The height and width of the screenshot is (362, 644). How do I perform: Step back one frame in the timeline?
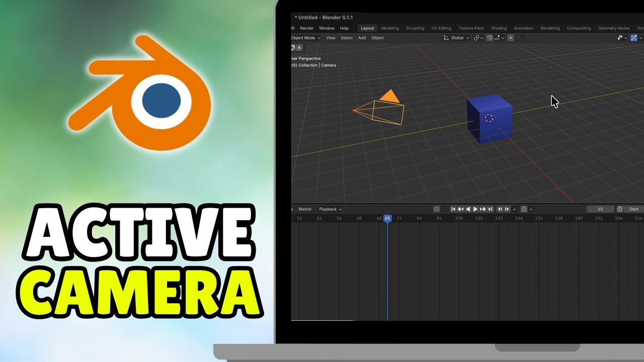click(500, 209)
